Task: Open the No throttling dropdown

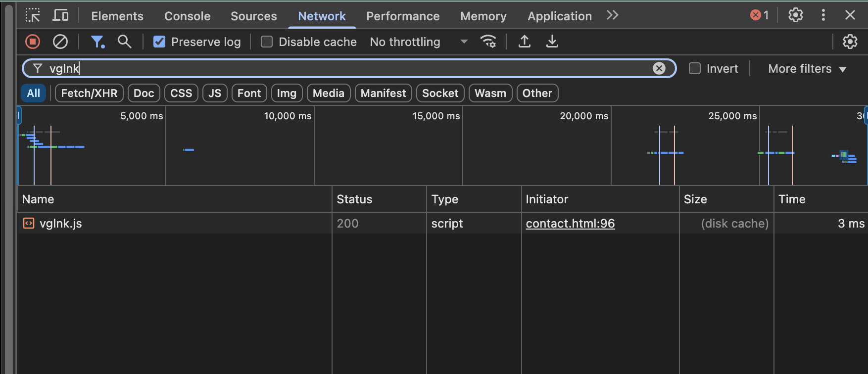Action: pos(419,42)
